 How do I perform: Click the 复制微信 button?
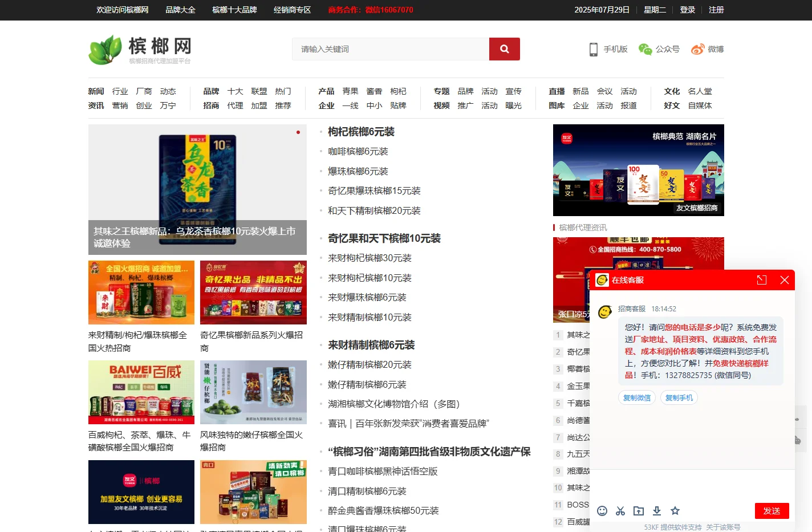click(637, 398)
